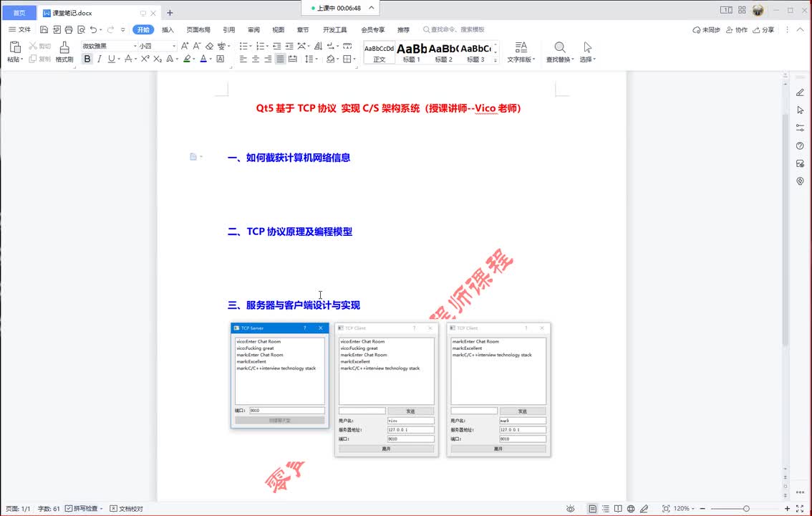
Task: Click the Center alignment icon
Action: click(256, 59)
